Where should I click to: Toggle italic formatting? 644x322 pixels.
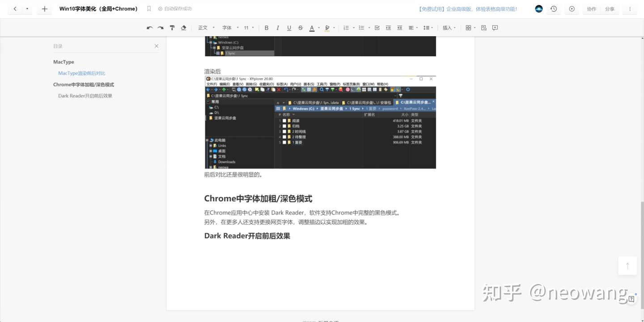[278, 28]
